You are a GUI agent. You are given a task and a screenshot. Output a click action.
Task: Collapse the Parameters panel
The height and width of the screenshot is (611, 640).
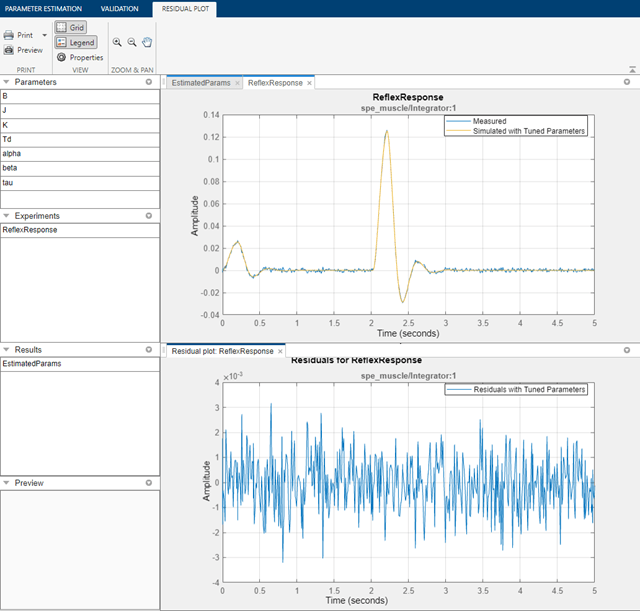tap(6, 82)
